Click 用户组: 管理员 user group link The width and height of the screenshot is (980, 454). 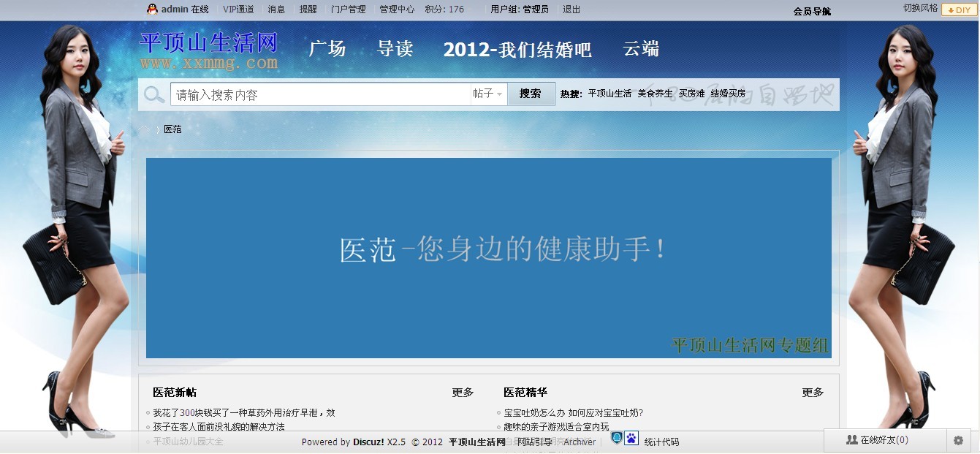520,10
